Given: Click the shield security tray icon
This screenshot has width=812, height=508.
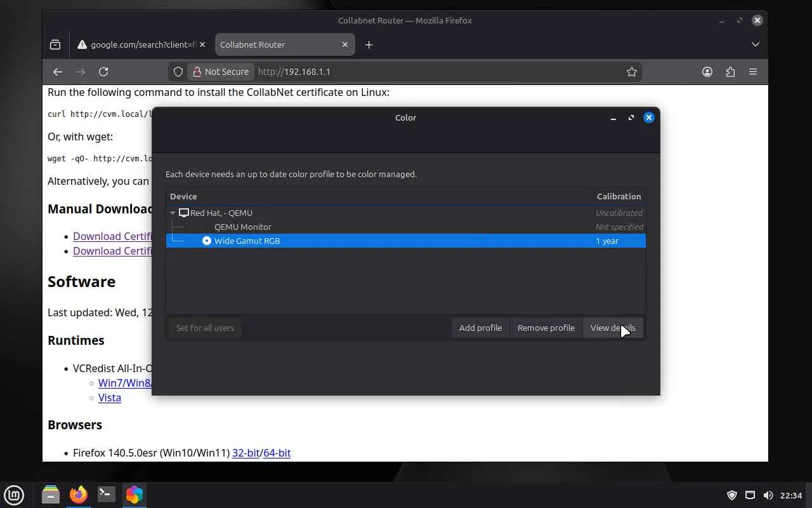Looking at the screenshot, I should [731, 495].
